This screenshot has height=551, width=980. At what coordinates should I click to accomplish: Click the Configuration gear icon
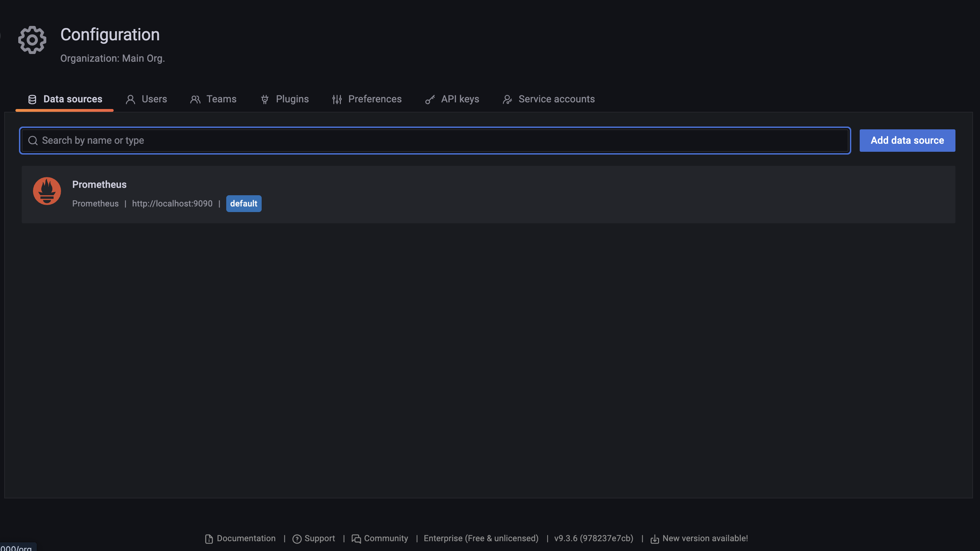click(32, 40)
